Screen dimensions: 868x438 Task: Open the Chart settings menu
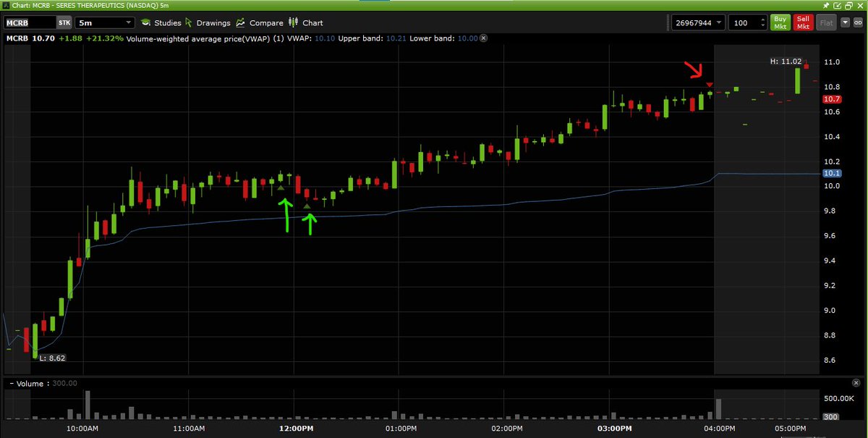[307, 22]
